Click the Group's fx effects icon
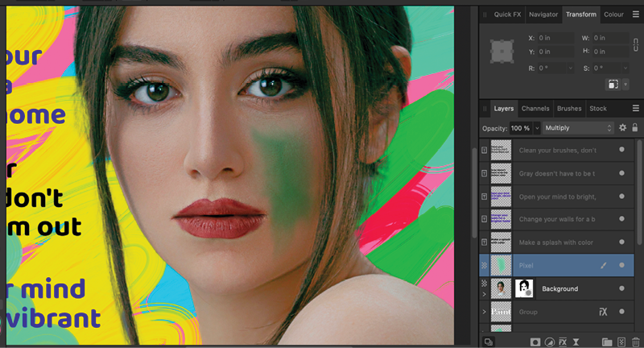644x348 pixels. [602, 311]
